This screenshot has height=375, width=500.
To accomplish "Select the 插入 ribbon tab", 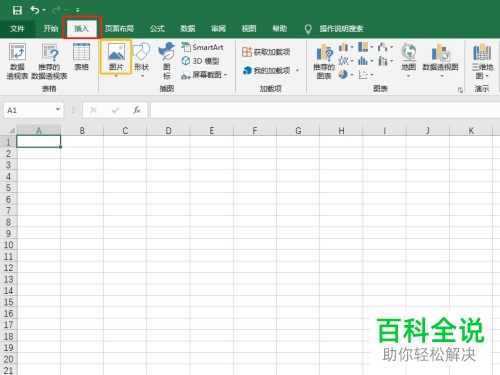I will pyautogui.click(x=81, y=29).
